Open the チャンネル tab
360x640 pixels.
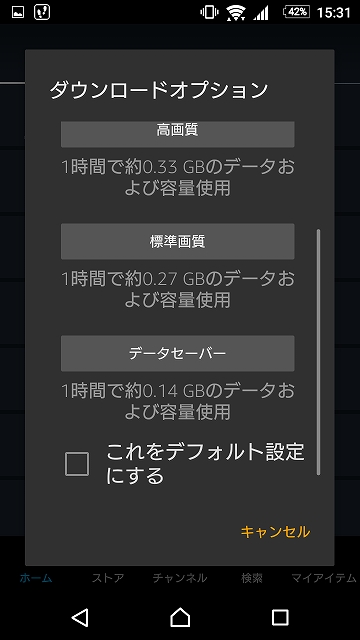(x=180, y=578)
